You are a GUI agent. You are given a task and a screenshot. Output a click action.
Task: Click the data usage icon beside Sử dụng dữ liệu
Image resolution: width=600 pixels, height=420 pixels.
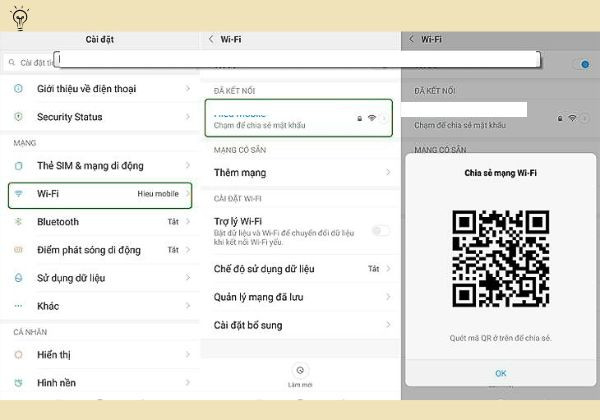coord(18,278)
